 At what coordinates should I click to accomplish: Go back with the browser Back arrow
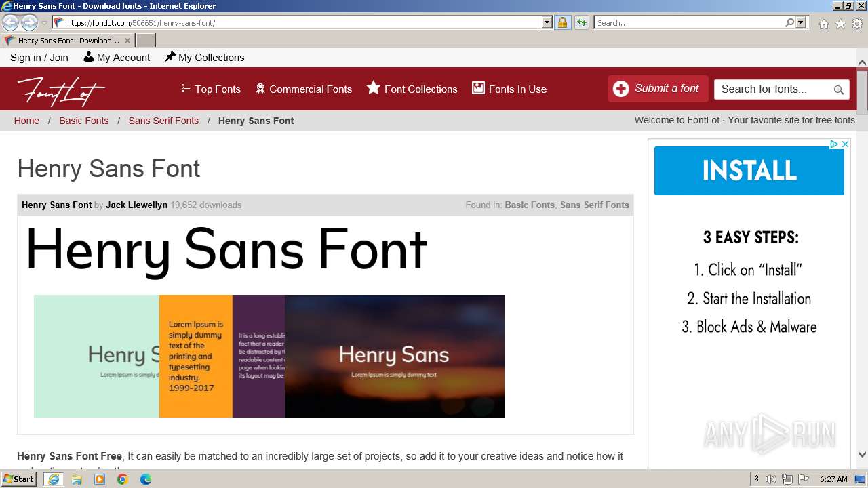point(10,22)
